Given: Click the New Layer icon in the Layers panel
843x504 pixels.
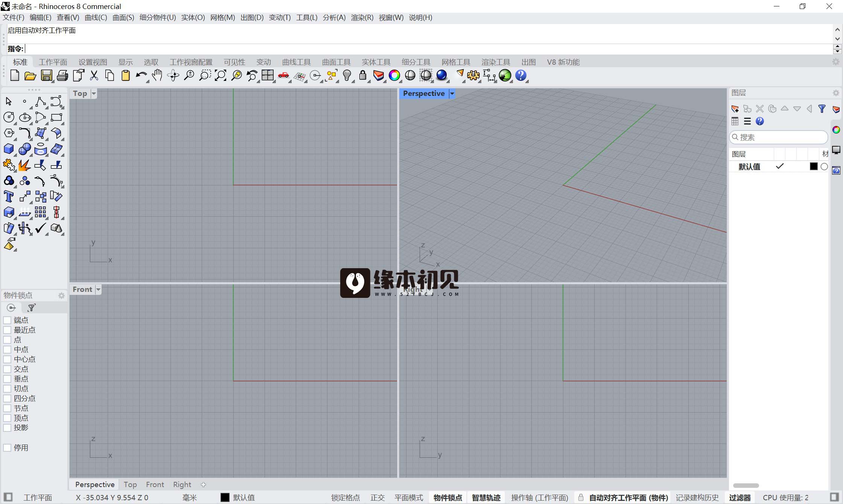Looking at the screenshot, I should [735, 109].
